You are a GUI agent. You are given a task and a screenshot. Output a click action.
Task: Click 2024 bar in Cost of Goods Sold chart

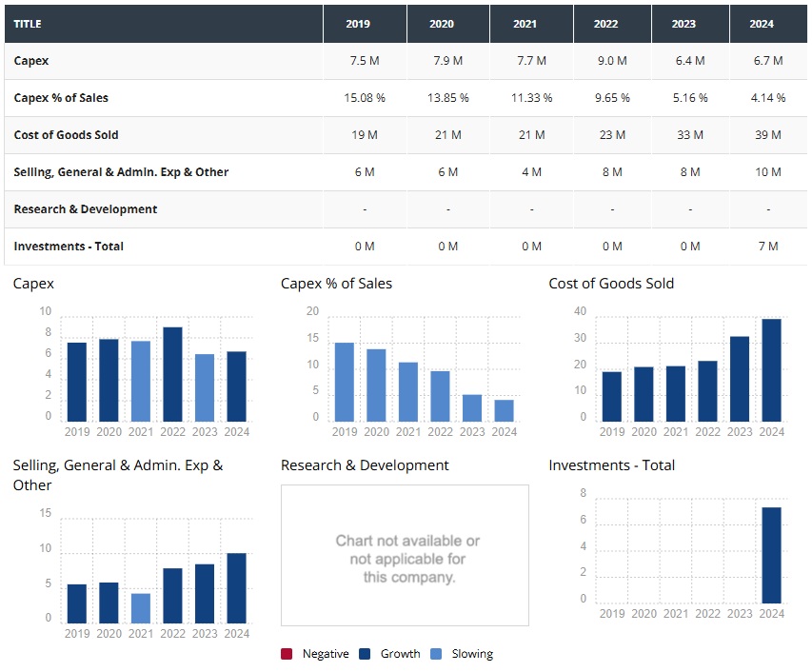[772, 369]
